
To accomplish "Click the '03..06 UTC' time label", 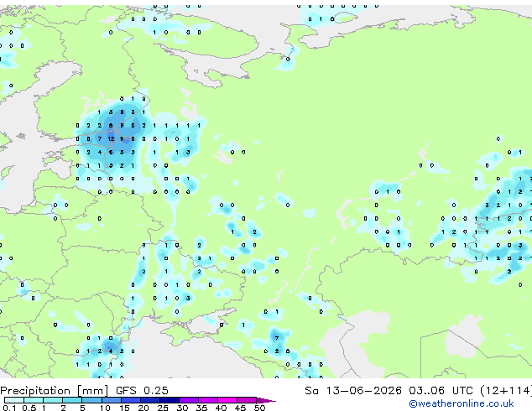I will point(441,391).
